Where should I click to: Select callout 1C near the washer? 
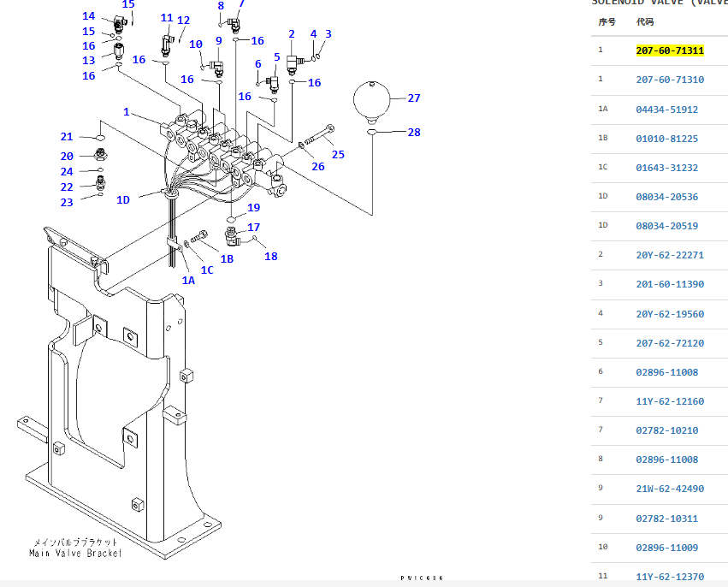[x=207, y=270]
